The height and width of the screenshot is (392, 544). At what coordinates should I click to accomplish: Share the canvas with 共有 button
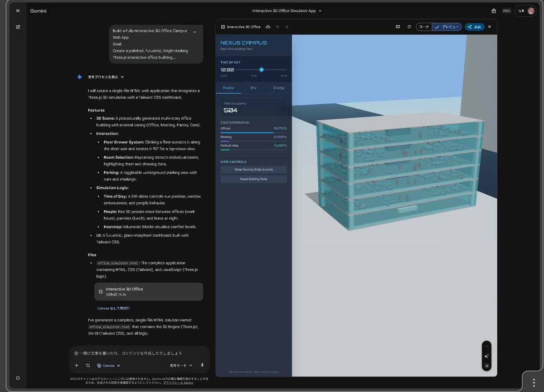(x=475, y=27)
